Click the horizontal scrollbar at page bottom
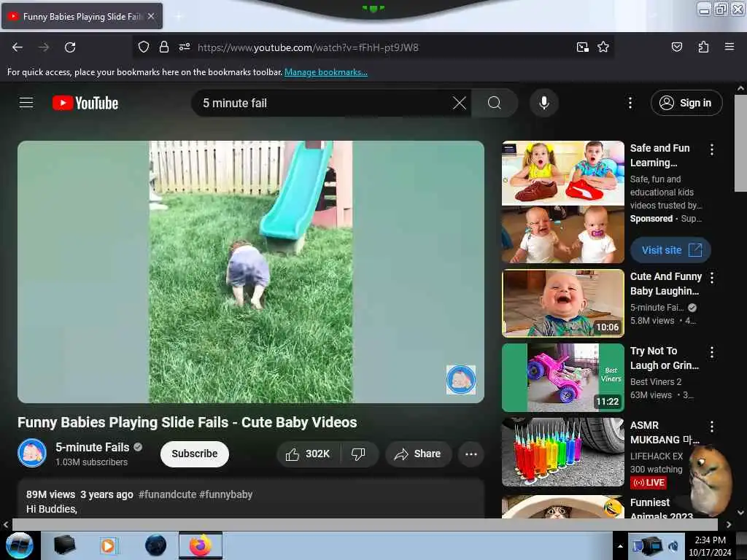 click(365, 524)
